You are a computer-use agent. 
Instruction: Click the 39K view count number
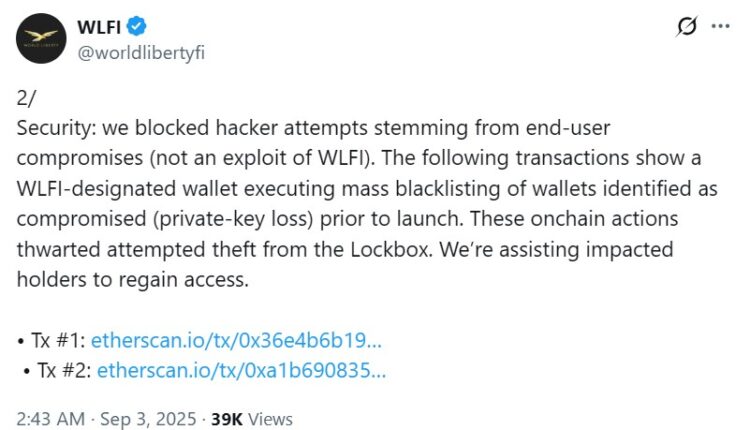tap(227, 419)
